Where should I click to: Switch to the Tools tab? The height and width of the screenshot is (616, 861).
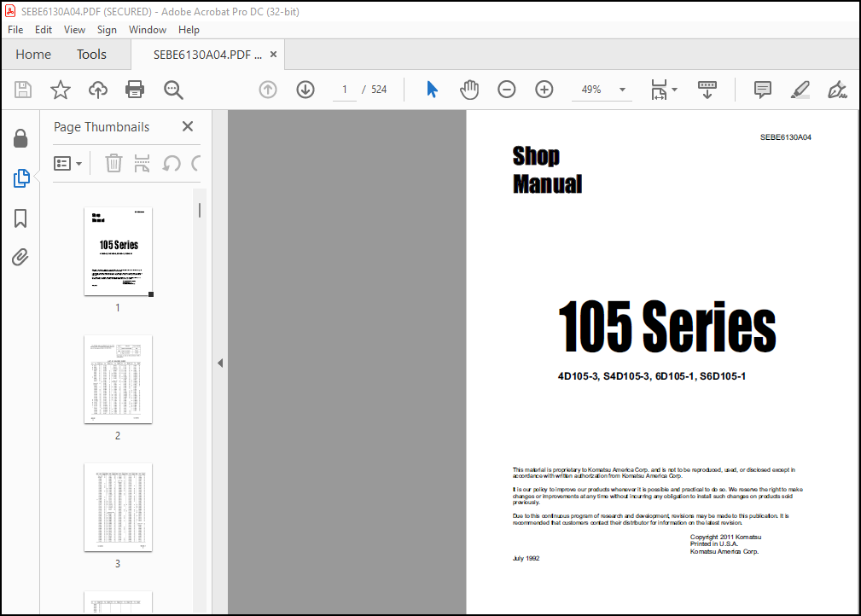click(91, 55)
